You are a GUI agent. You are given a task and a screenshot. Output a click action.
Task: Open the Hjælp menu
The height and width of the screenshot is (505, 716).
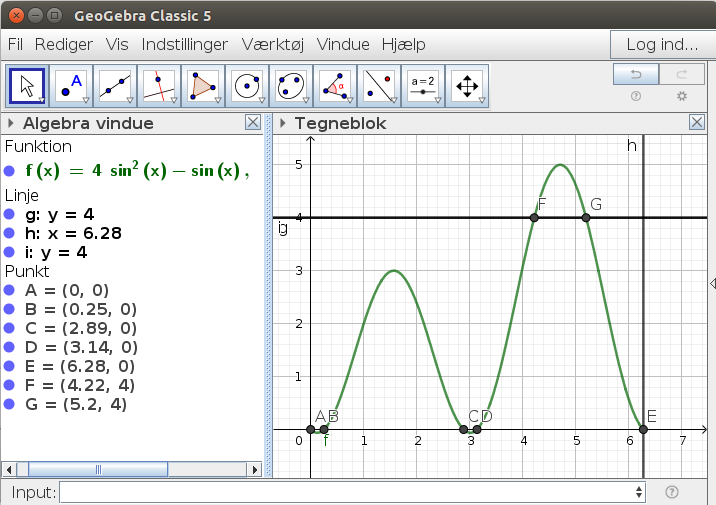coord(404,44)
